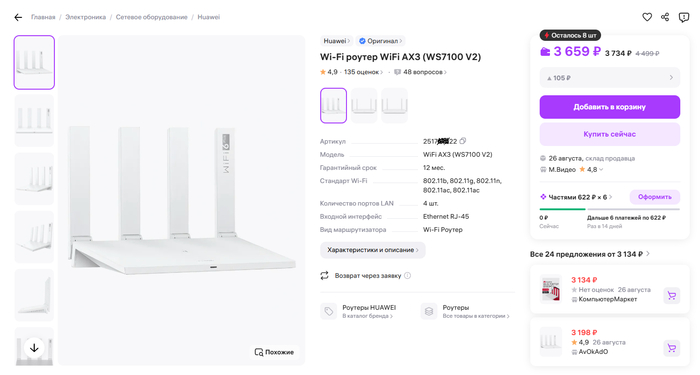Open Электроника breadcrumb
The height and width of the screenshot is (375, 700).
click(x=85, y=17)
